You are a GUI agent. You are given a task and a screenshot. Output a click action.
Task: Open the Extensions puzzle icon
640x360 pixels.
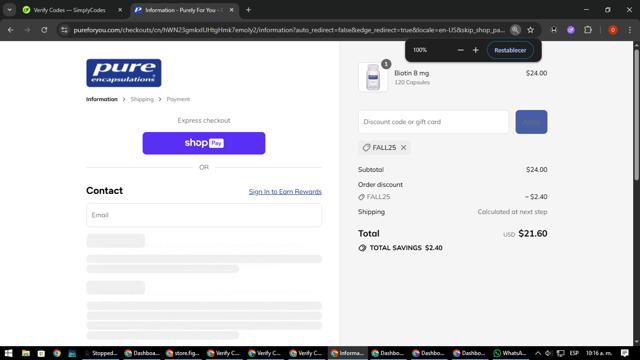tap(588, 30)
